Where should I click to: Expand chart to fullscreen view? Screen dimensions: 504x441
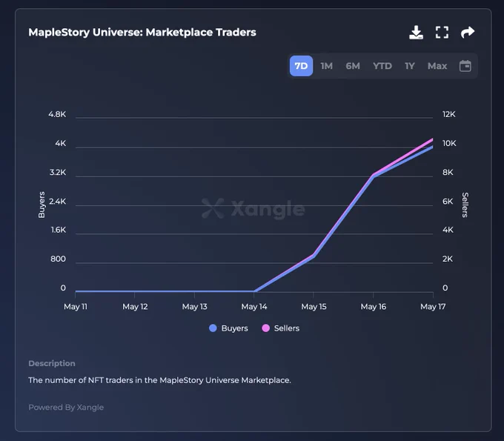click(x=442, y=32)
